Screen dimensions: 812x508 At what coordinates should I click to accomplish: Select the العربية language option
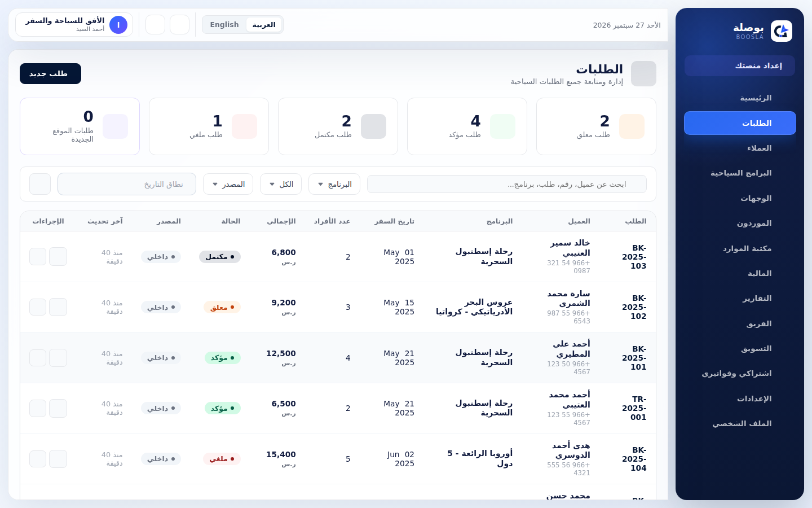pos(264,25)
